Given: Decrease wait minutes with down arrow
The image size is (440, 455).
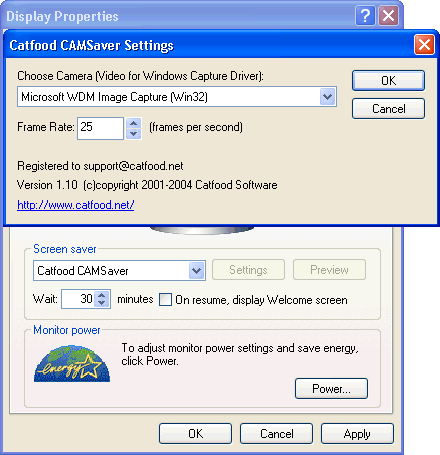Looking at the screenshot, I should click(x=102, y=303).
